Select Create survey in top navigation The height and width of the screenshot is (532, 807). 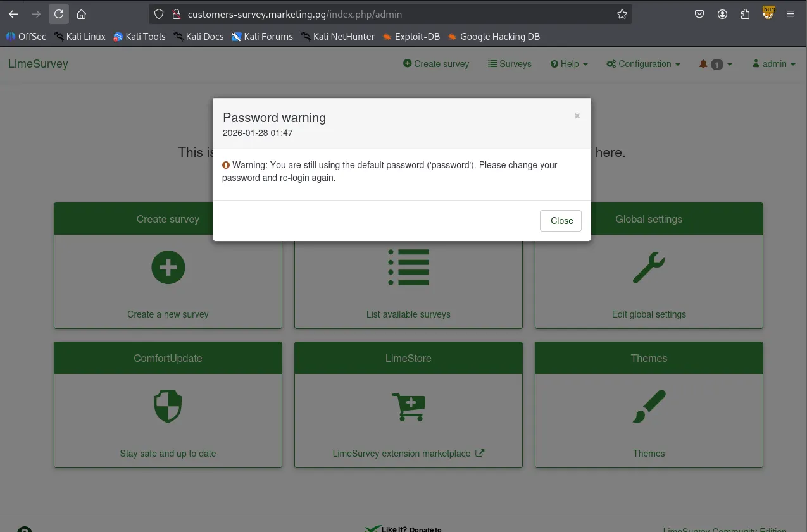coord(436,64)
